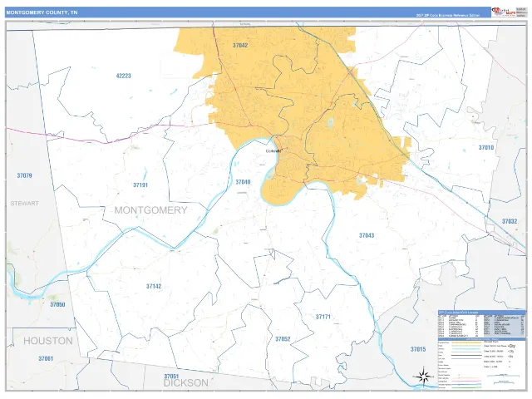Click the Clarksville city label
The image size is (532, 399).
click(x=273, y=151)
